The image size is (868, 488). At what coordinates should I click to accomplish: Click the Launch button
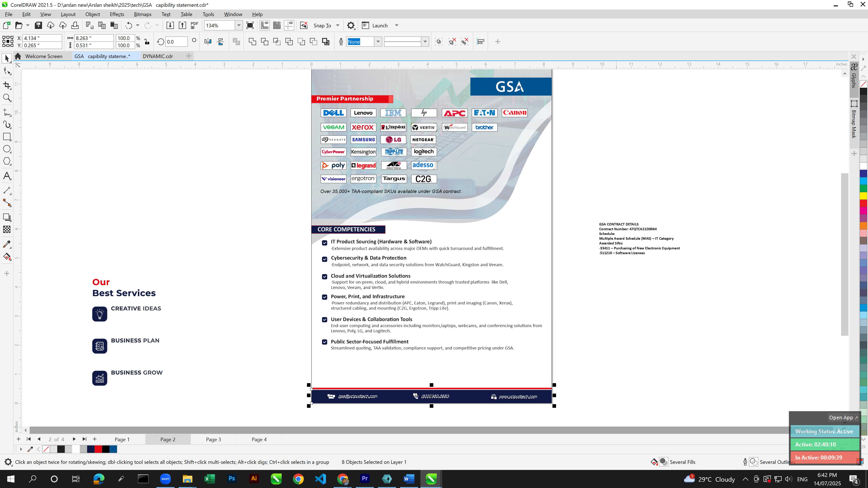pyautogui.click(x=375, y=25)
